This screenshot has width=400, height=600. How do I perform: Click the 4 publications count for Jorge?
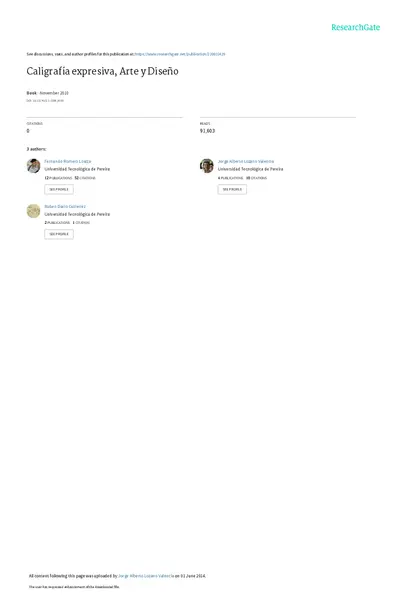[230, 178]
